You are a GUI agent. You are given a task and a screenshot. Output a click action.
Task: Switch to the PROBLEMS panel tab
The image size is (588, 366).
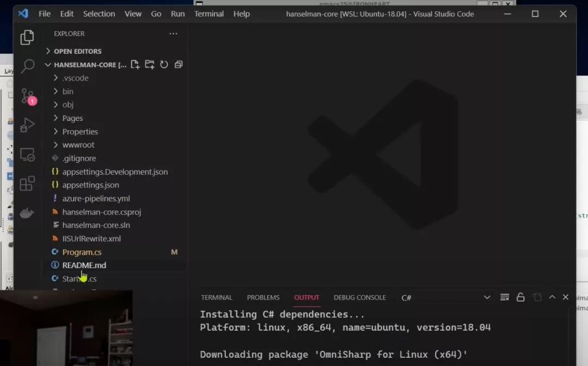(x=264, y=297)
